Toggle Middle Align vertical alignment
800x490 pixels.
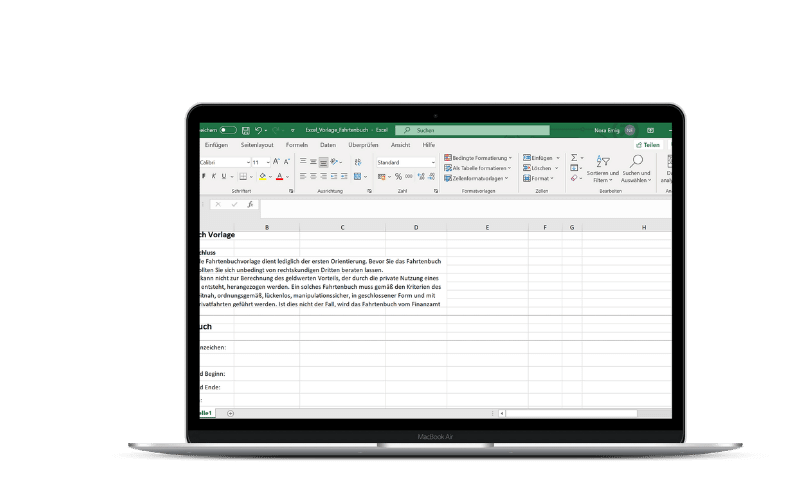point(313,161)
